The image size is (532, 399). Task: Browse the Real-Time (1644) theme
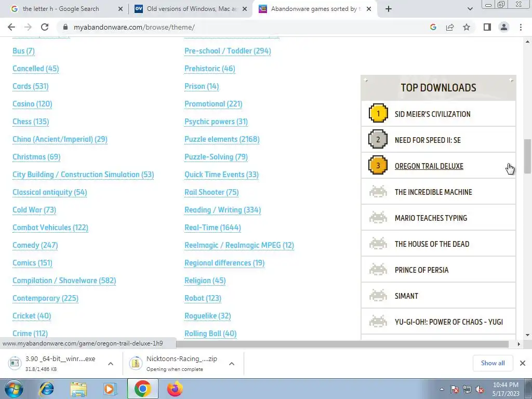[212, 228]
